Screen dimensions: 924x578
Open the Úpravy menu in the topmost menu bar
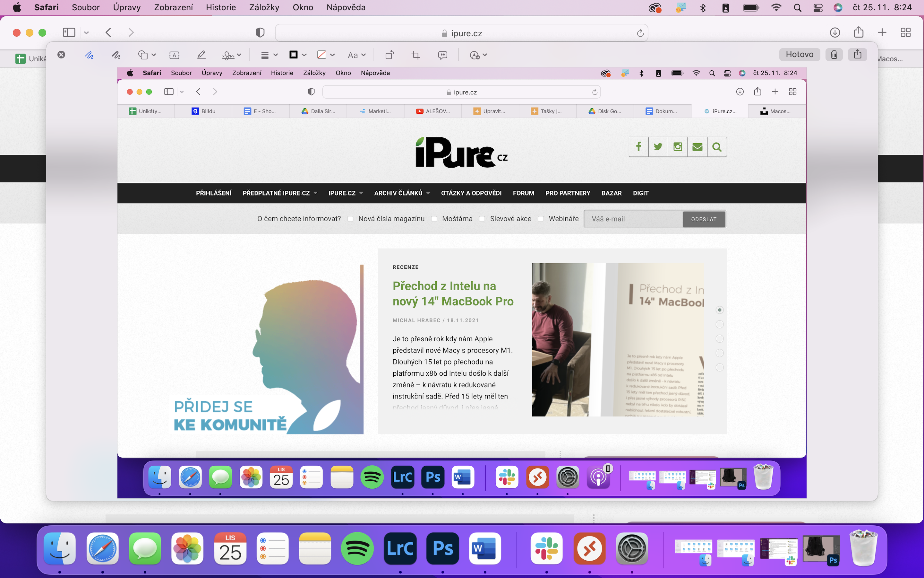click(127, 8)
